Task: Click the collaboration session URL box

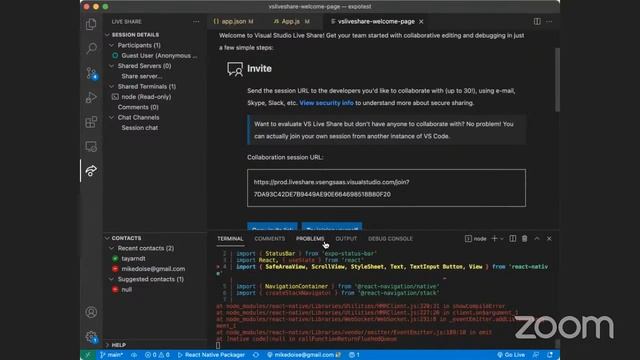Action: (386, 188)
